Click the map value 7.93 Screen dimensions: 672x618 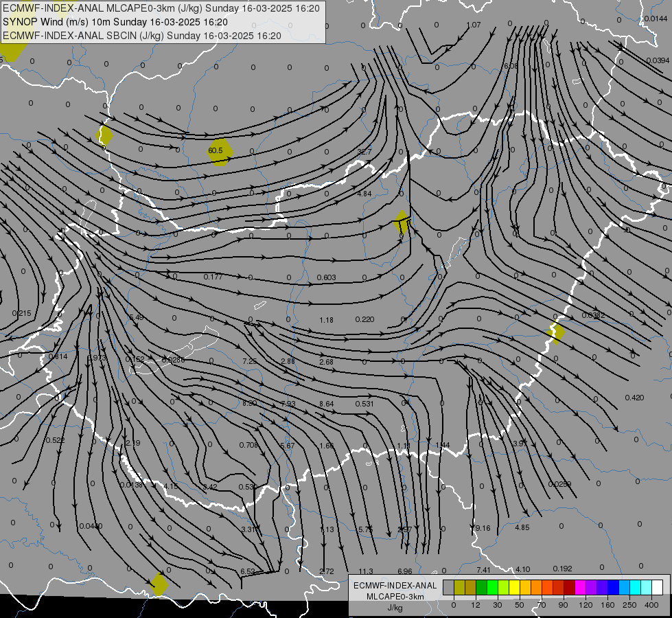[288, 404]
